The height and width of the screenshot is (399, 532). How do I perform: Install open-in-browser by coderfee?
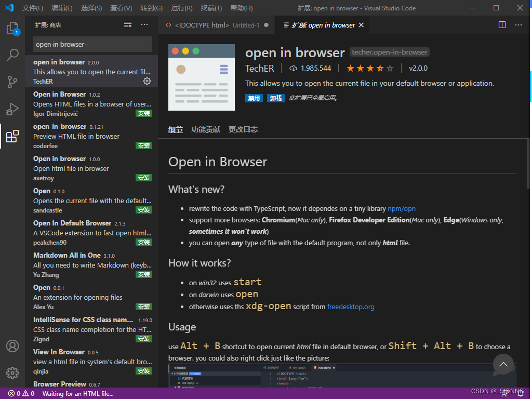[x=144, y=145]
